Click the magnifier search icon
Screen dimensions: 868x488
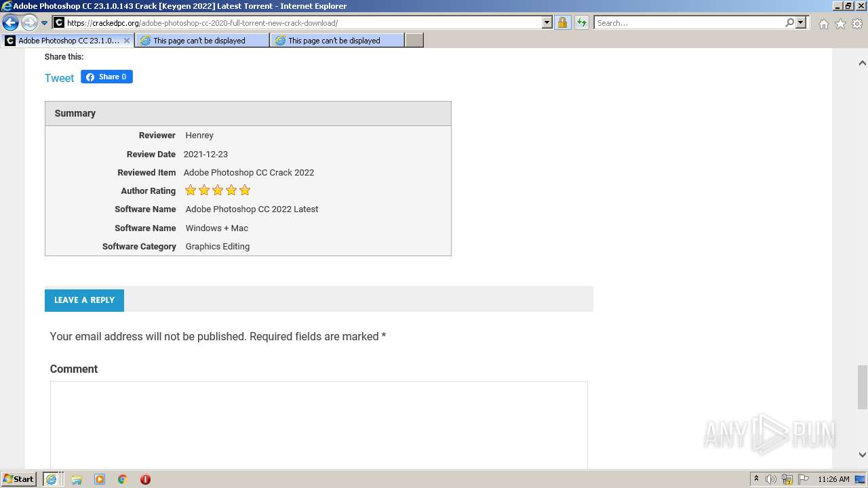point(789,23)
